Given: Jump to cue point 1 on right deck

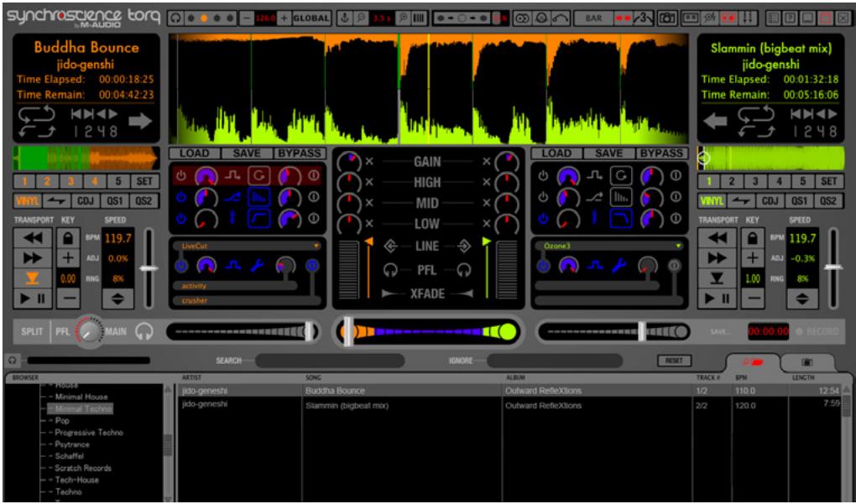Looking at the screenshot, I should pos(709,181).
